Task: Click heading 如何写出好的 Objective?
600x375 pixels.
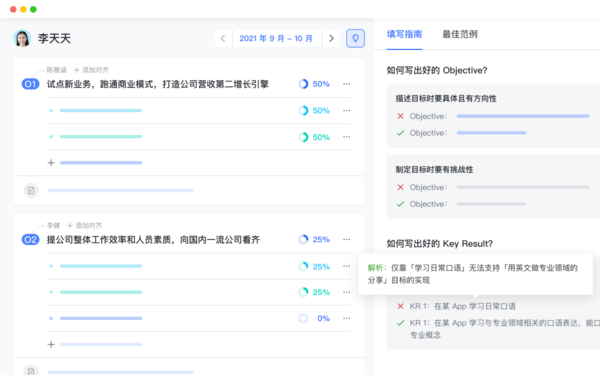Action: tap(437, 70)
